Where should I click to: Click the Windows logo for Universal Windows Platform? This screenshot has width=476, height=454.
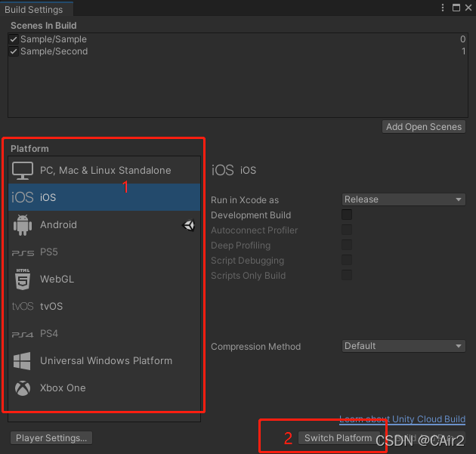coord(22,361)
